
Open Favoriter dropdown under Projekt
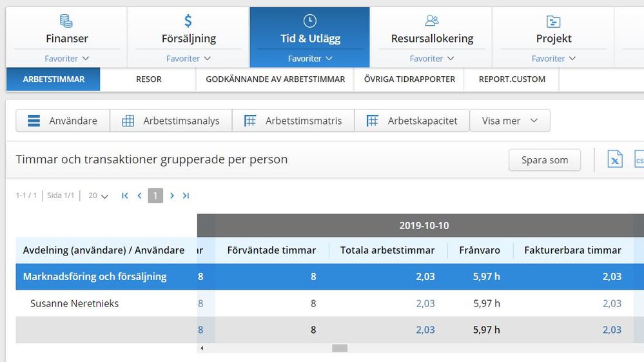coord(553,58)
